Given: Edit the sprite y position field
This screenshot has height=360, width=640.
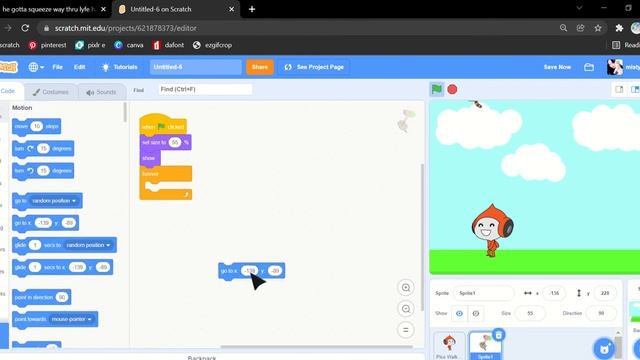Looking at the screenshot, I should pyautogui.click(x=605, y=293).
